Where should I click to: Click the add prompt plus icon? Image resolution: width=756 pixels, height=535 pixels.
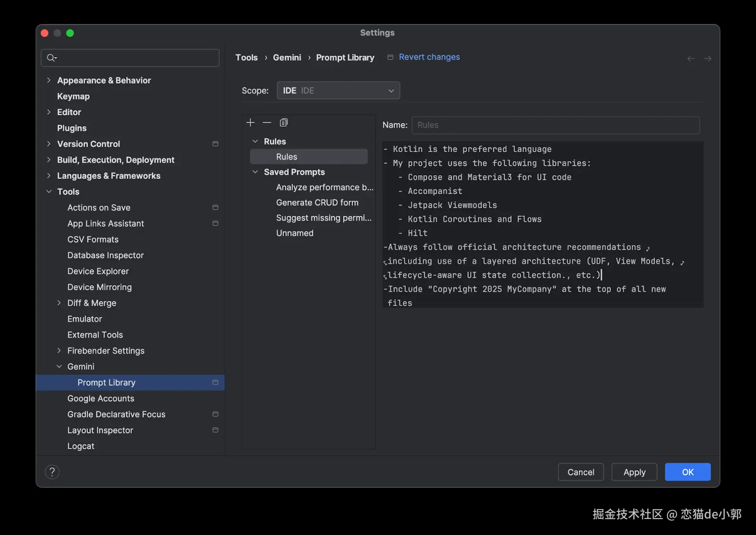(250, 123)
